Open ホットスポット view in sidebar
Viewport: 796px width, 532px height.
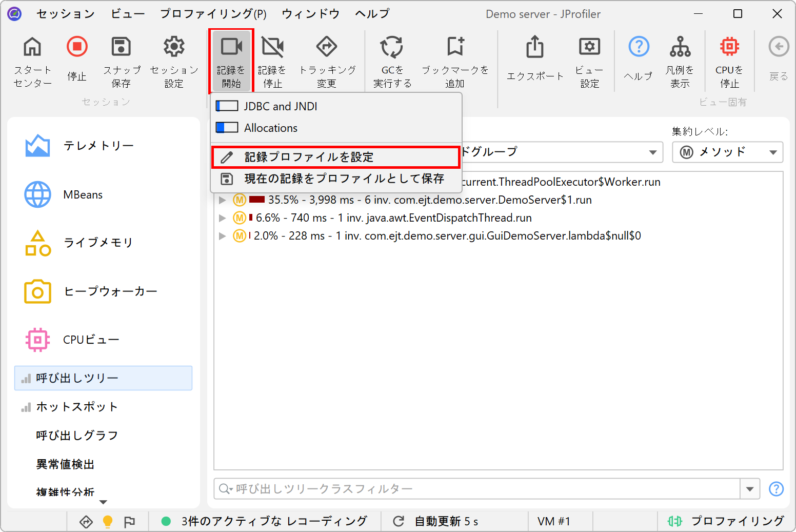(77, 407)
